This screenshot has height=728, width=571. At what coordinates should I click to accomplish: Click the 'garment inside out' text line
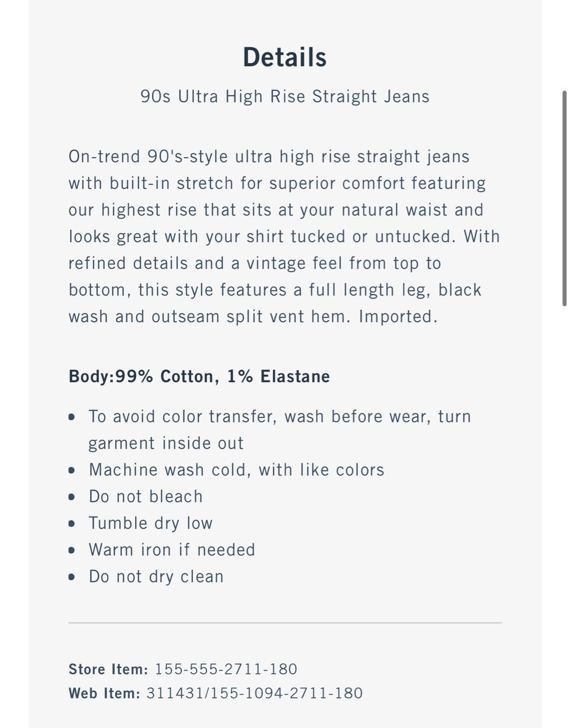[x=166, y=443]
